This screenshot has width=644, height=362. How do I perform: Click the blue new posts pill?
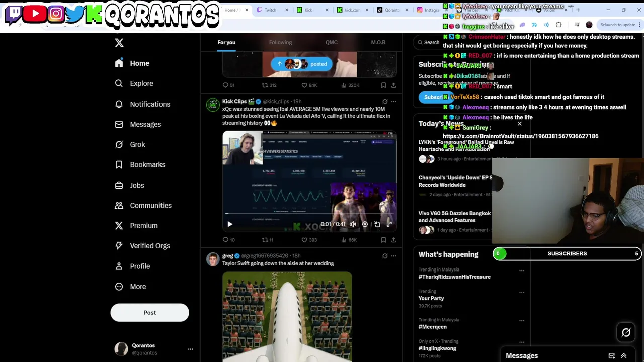point(302,64)
